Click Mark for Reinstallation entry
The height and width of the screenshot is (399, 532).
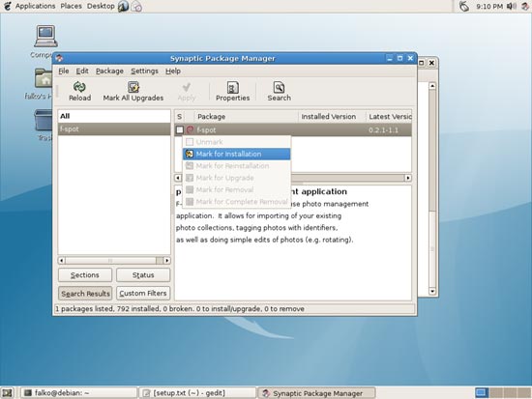(x=236, y=166)
